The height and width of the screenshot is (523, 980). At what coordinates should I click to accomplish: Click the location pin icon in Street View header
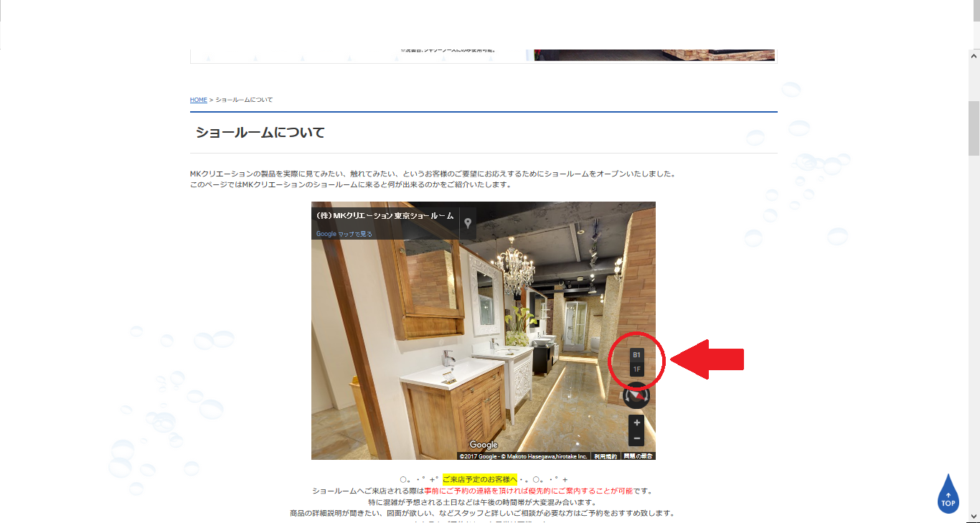point(468,224)
